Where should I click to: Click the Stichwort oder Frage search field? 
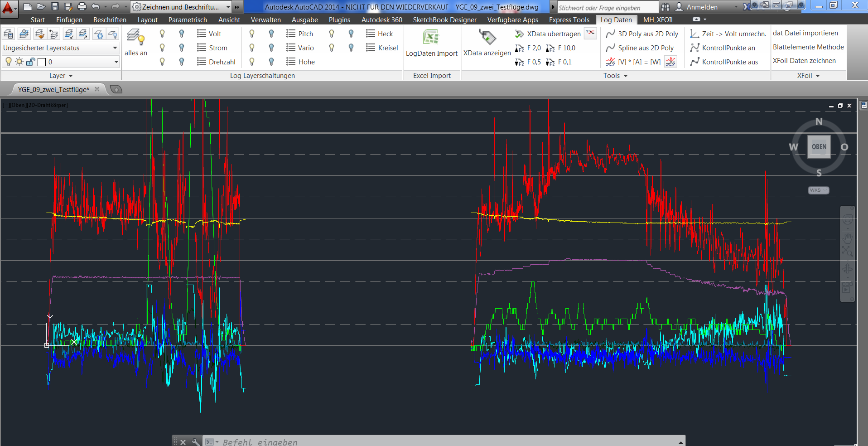(607, 7)
